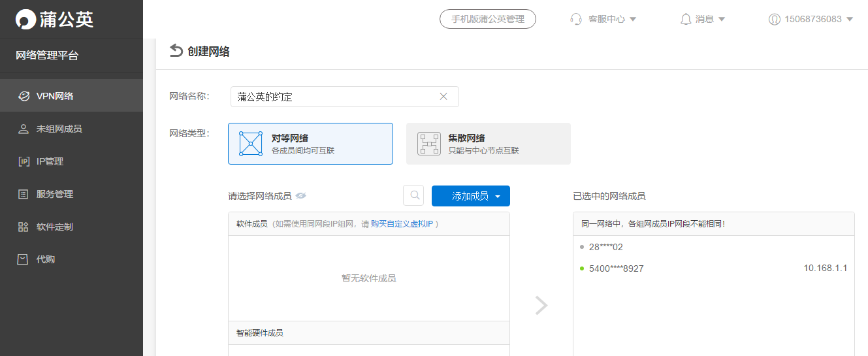Click the VPN网络 planet icon
Image resolution: width=868 pixels, height=356 pixels.
coord(24,96)
